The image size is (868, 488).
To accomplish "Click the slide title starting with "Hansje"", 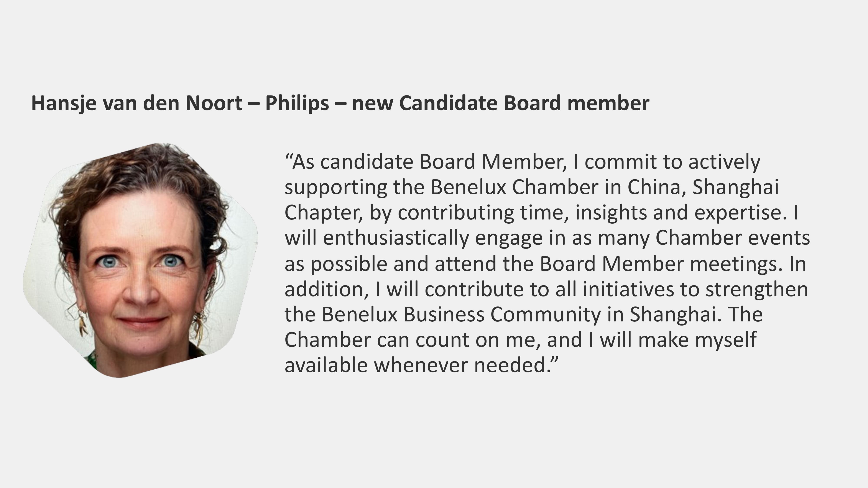I will click(340, 103).
